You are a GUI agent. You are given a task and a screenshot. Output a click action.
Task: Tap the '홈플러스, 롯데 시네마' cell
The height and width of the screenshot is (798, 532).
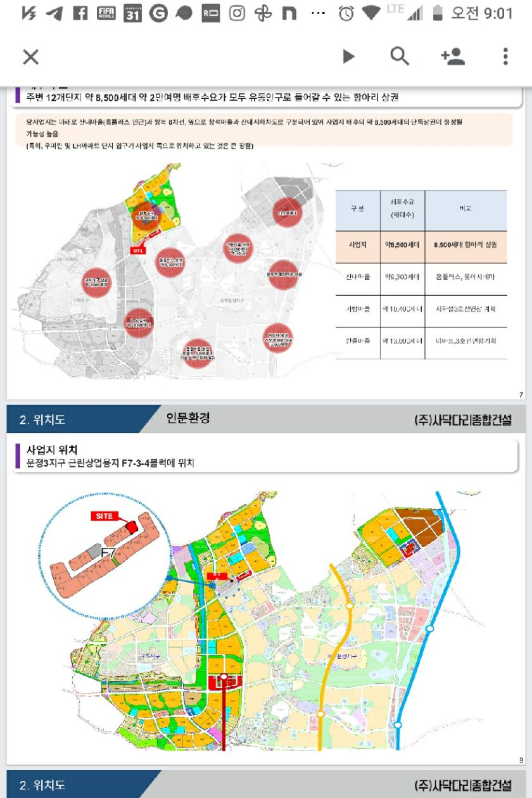click(466, 279)
